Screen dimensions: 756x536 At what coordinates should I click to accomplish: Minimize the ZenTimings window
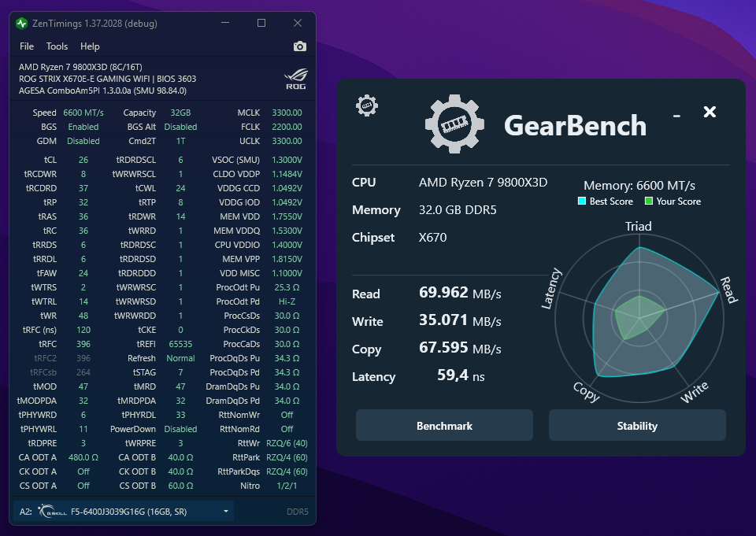pyautogui.click(x=225, y=23)
